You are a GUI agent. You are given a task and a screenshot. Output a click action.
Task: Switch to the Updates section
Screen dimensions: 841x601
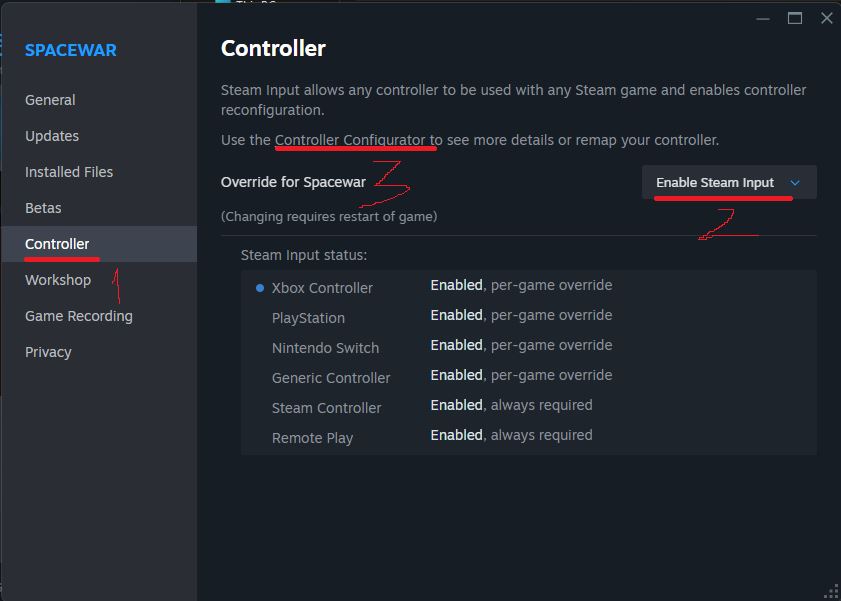(x=51, y=135)
